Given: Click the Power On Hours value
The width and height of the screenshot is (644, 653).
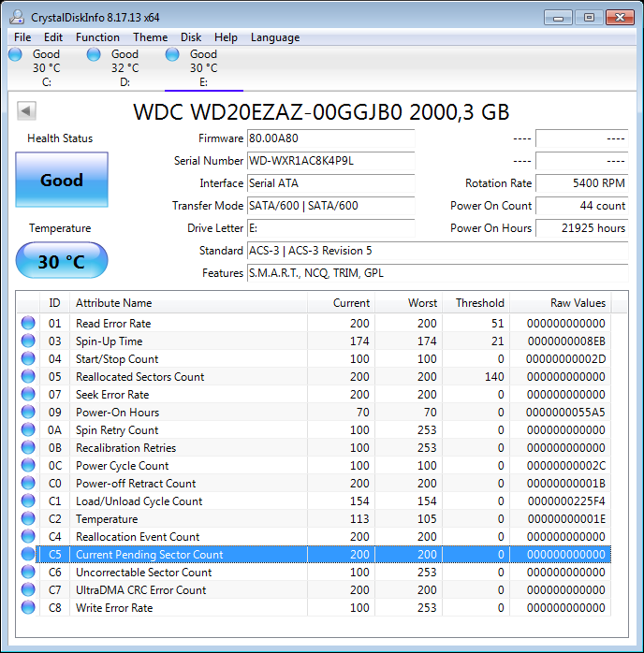Looking at the screenshot, I should click(x=581, y=228).
